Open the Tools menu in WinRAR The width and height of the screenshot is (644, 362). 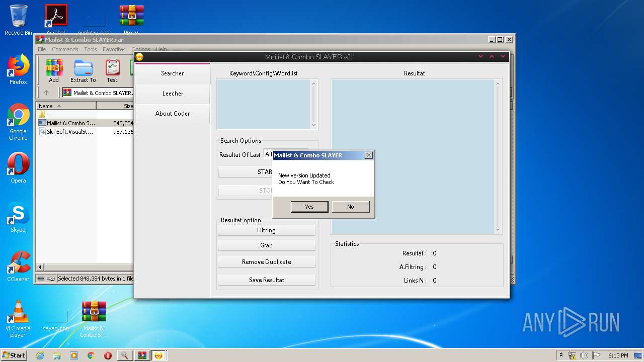point(91,49)
